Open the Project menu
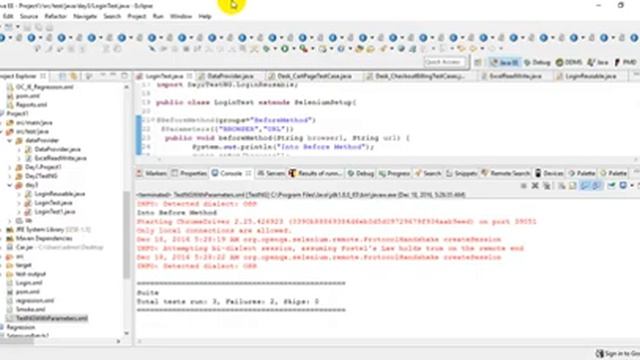This screenshot has width=640, height=360. [137, 16]
